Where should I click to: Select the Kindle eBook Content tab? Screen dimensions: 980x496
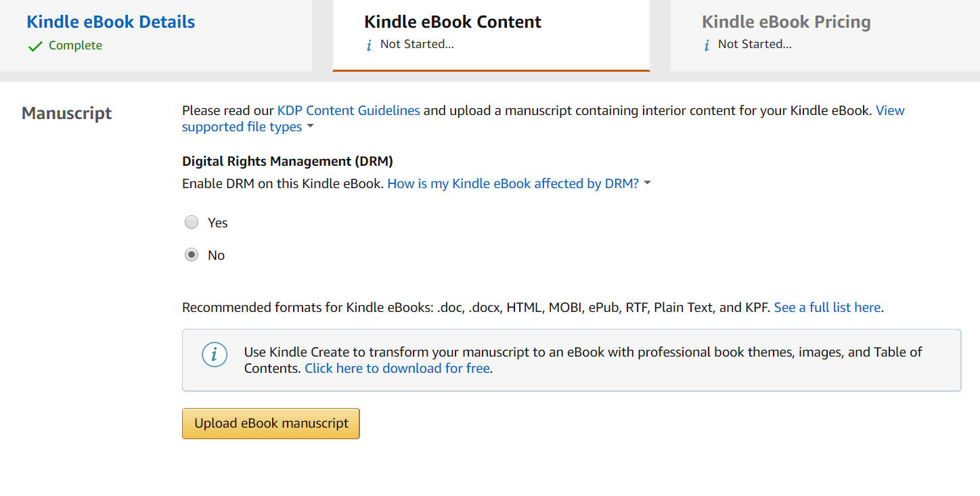(x=453, y=22)
